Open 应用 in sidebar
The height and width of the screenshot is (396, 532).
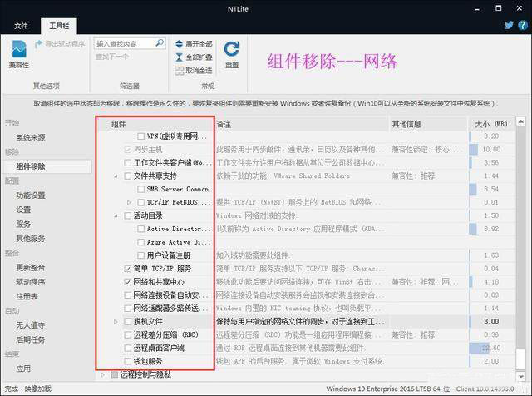point(23,369)
